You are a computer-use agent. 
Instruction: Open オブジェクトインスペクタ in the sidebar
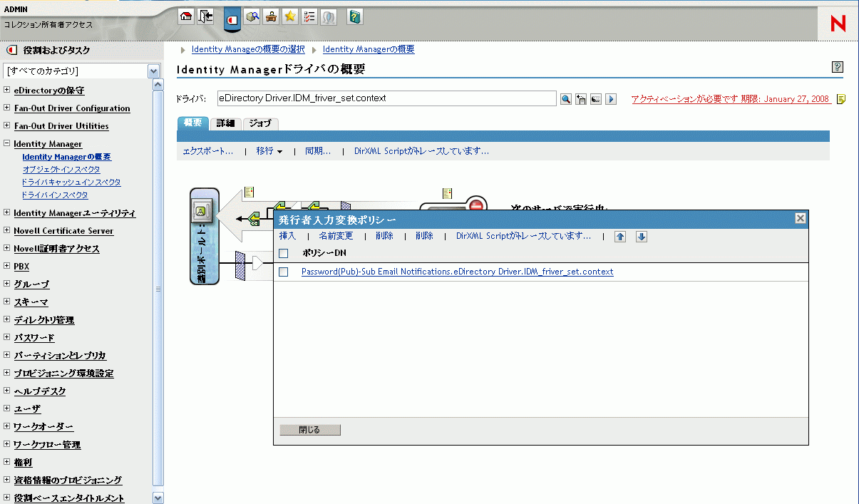point(61,170)
